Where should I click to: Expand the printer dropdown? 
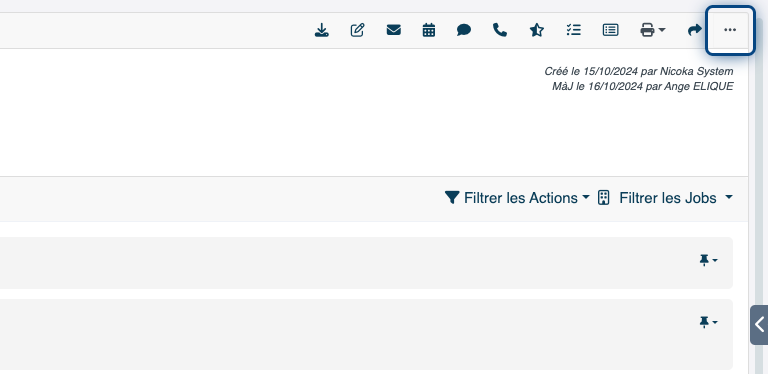[652, 30]
